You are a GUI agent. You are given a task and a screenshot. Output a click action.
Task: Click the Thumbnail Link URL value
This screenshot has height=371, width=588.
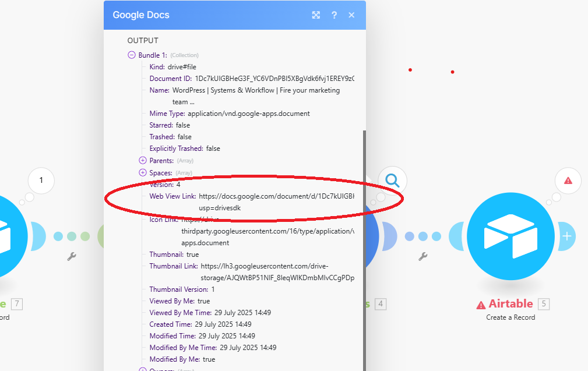point(277,272)
